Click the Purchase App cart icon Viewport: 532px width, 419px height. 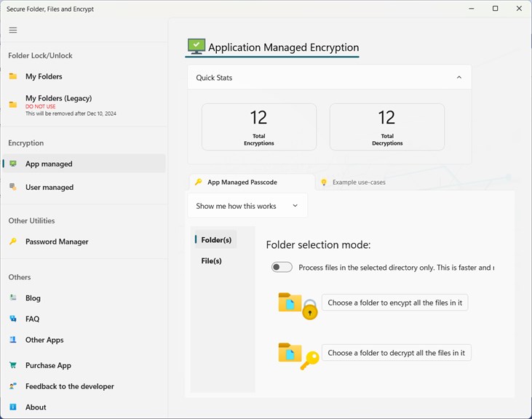13,365
